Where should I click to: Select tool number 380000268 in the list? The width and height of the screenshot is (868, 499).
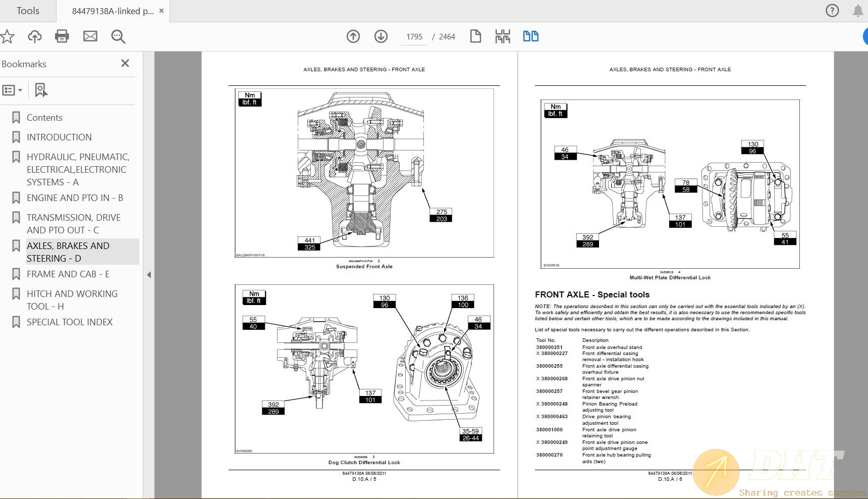554,379
